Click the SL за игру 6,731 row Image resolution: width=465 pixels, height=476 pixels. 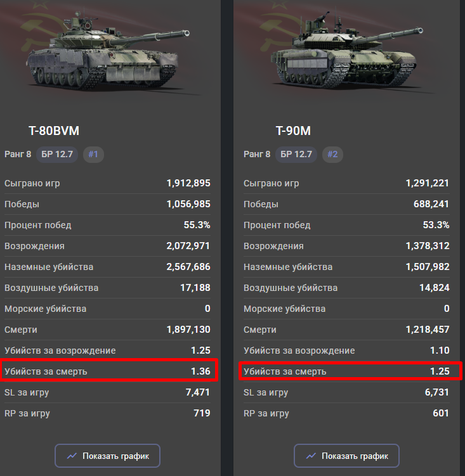tap(347, 392)
